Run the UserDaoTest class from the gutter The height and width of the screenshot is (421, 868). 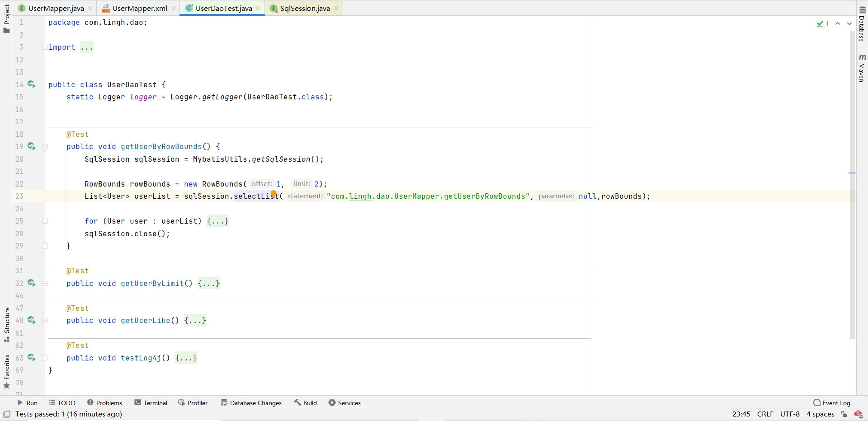[31, 84]
